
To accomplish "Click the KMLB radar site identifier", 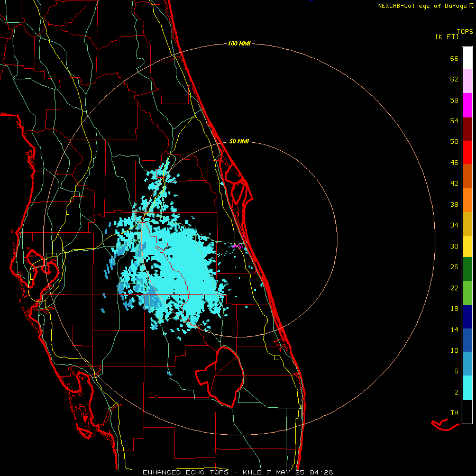I will click(x=252, y=472).
